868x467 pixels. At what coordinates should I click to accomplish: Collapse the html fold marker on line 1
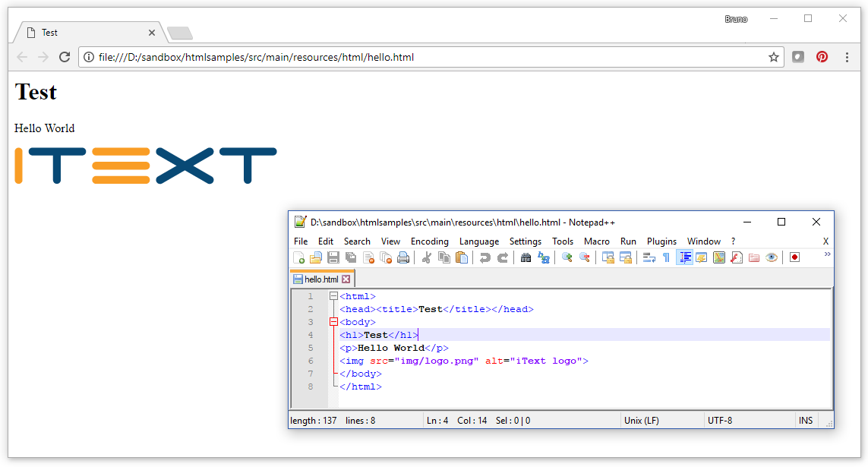pos(333,296)
